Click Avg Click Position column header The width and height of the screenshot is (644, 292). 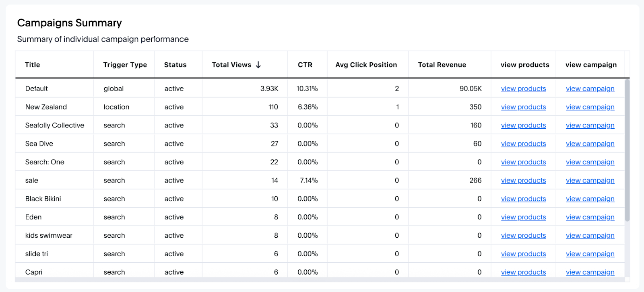click(366, 65)
